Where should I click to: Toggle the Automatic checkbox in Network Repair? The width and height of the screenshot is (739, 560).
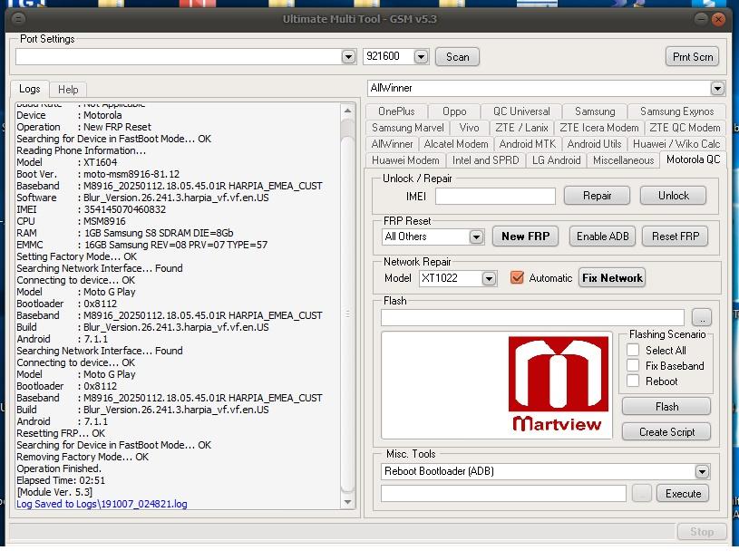click(517, 277)
